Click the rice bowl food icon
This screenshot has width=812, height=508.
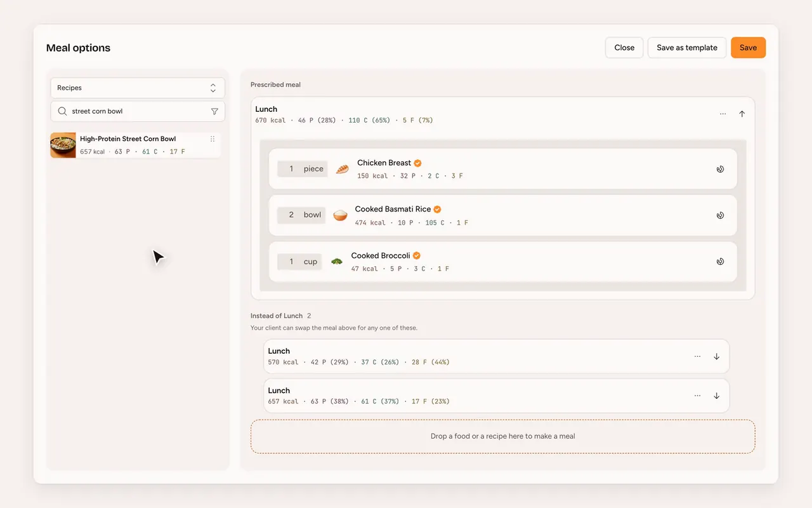[x=341, y=215]
